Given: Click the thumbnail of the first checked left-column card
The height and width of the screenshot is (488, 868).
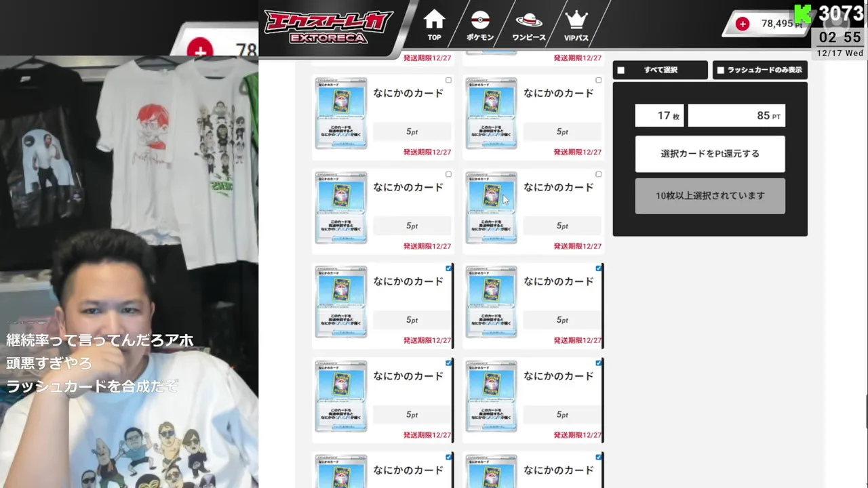Looking at the screenshot, I should click(340, 302).
